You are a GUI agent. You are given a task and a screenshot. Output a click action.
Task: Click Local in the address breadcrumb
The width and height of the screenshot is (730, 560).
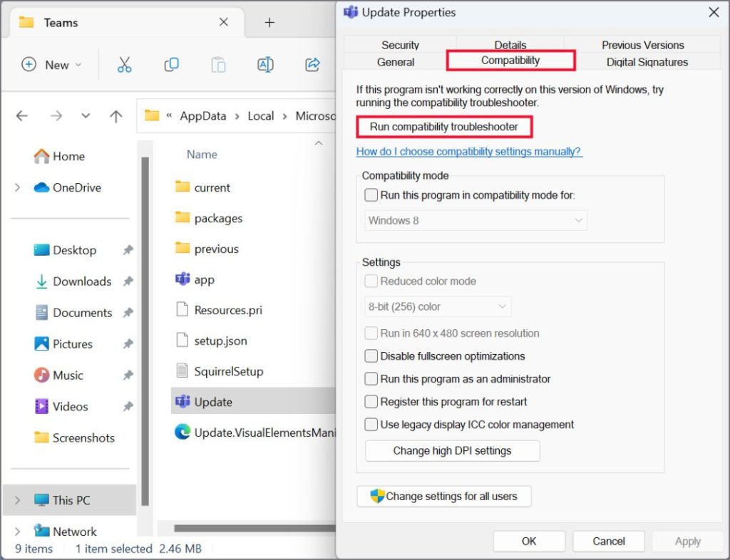[x=261, y=116]
